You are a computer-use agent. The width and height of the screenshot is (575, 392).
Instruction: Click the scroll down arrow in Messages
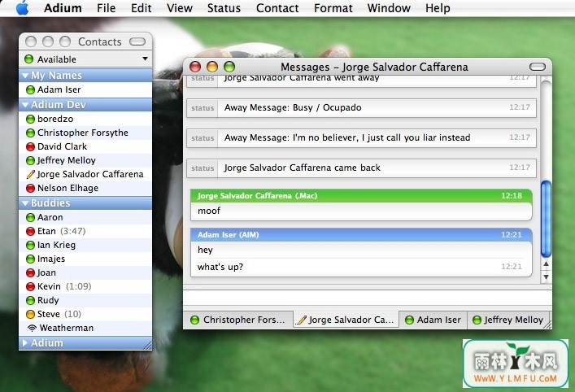pyautogui.click(x=546, y=277)
